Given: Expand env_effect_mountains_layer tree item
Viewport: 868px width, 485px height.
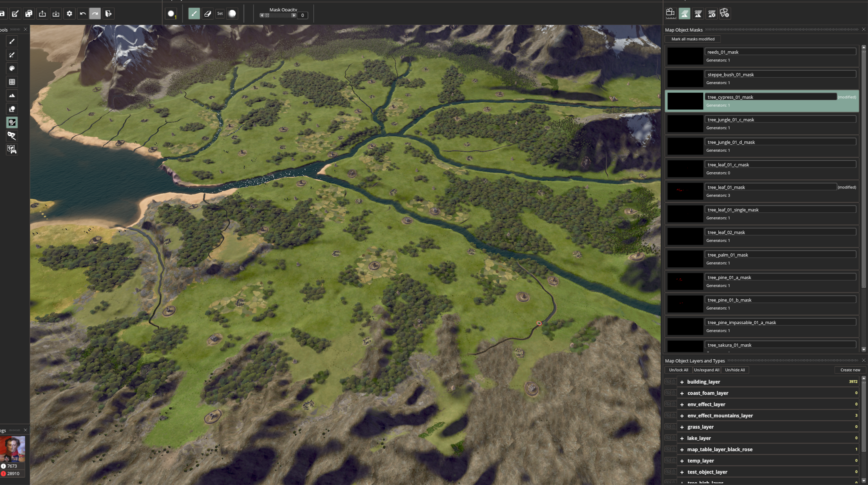Looking at the screenshot, I should click(682, 416).
